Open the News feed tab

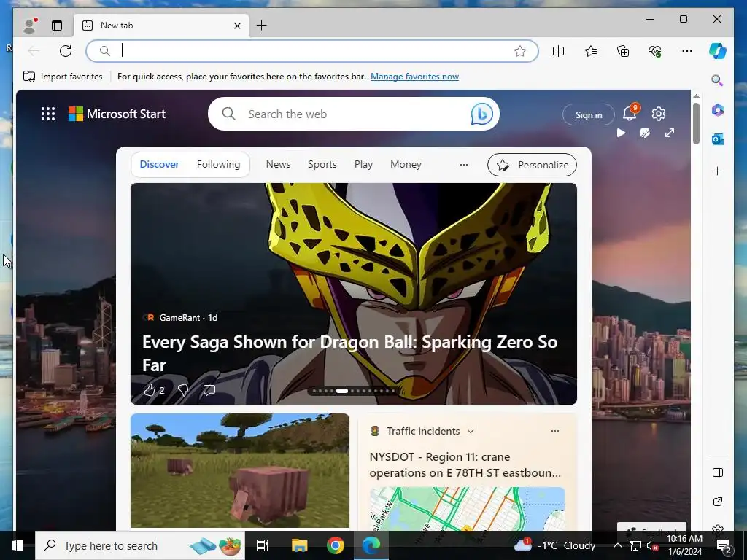click(x=278, y=164)
